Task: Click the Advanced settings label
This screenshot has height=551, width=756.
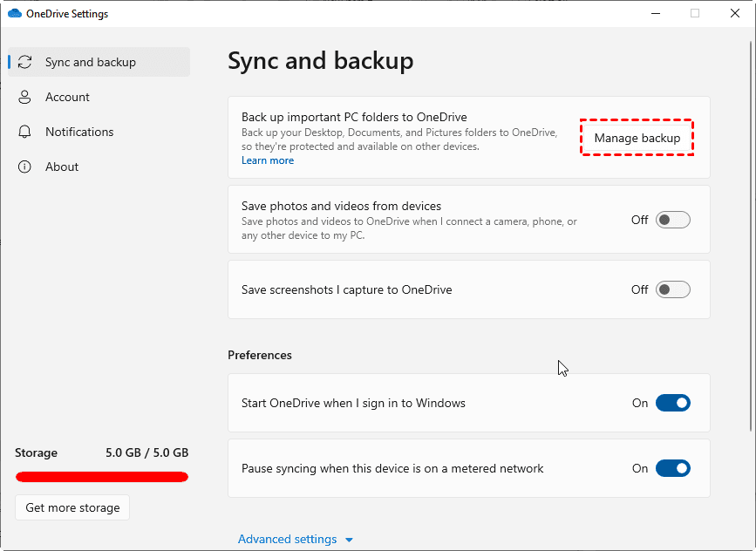Action: pyautogui.click(x=288, y=539)
